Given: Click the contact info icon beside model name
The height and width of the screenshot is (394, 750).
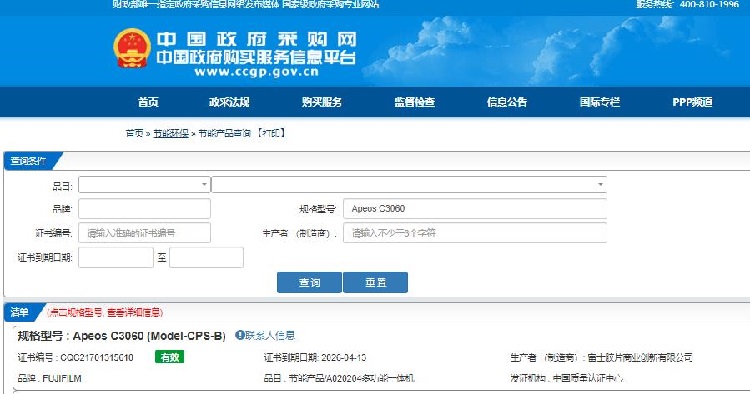Looking at the screenshot, I should coord(240,335).
